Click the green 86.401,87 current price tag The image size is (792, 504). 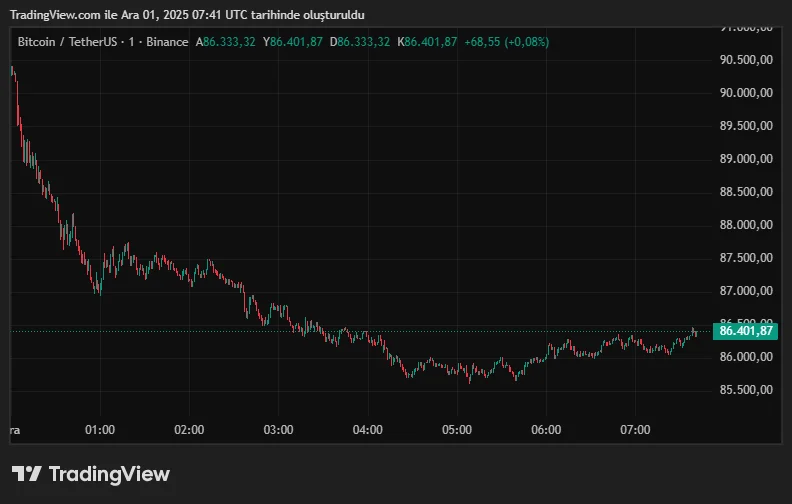tap(746, 331)
